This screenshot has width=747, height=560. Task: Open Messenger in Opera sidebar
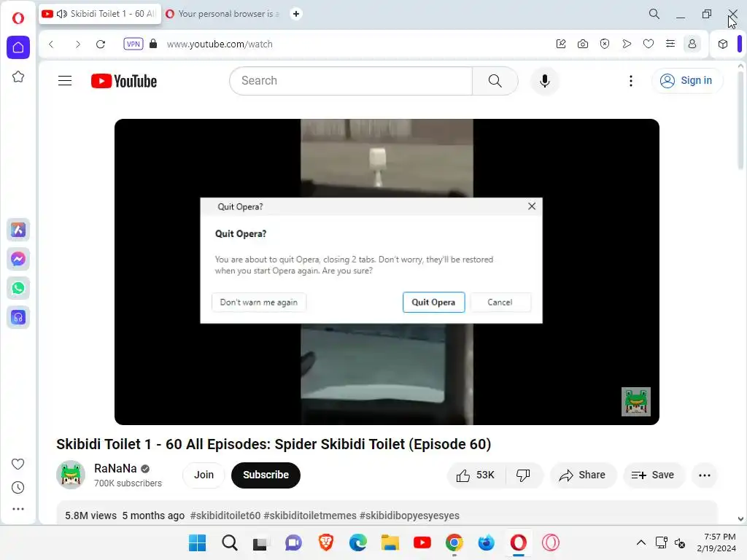(18, 259)
